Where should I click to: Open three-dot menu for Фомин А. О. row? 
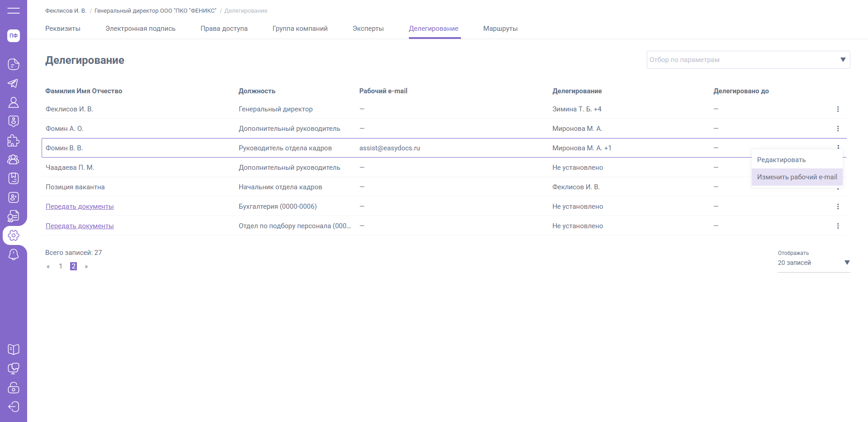(x=838, y=129)
